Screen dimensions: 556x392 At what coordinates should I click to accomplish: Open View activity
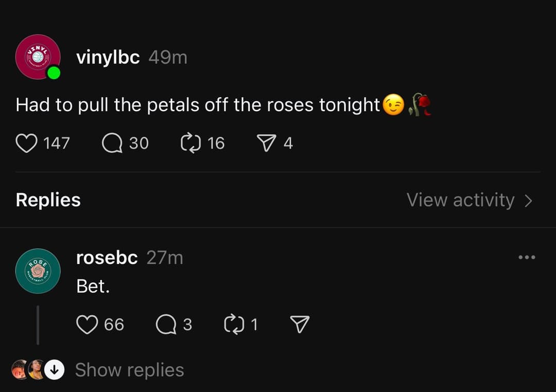click(x=460, y=200)
